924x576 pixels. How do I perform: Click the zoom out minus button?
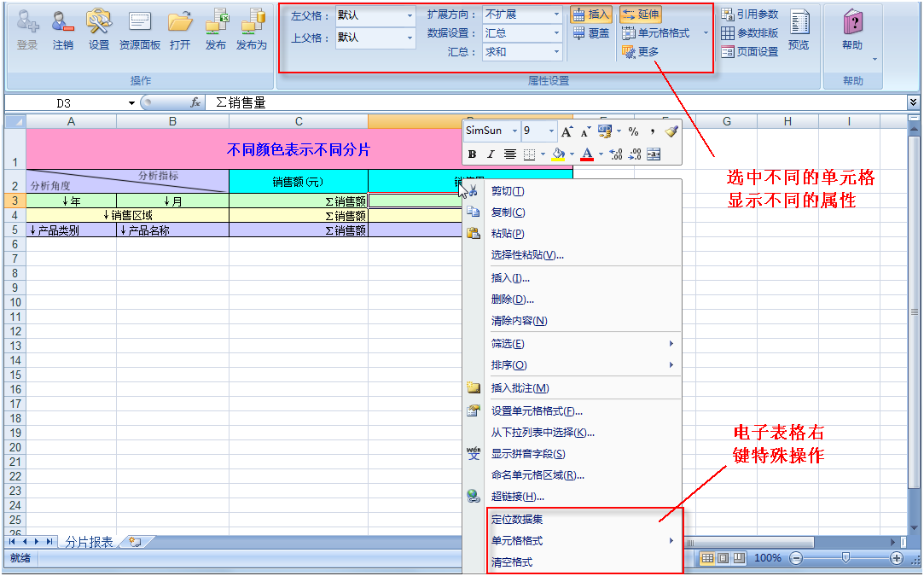796,558
